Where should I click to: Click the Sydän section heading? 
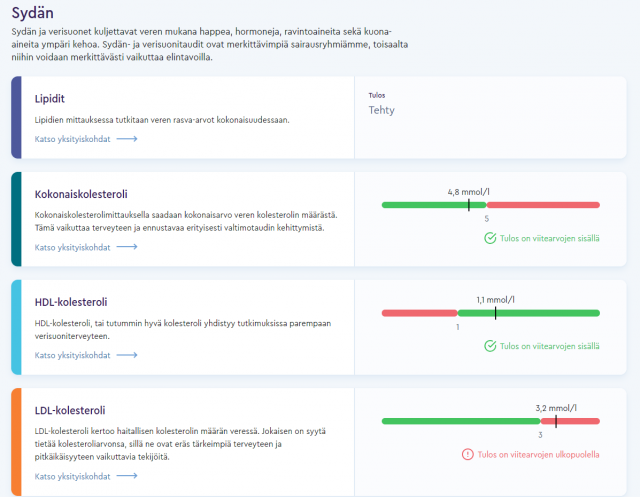[x=32, y=13]
